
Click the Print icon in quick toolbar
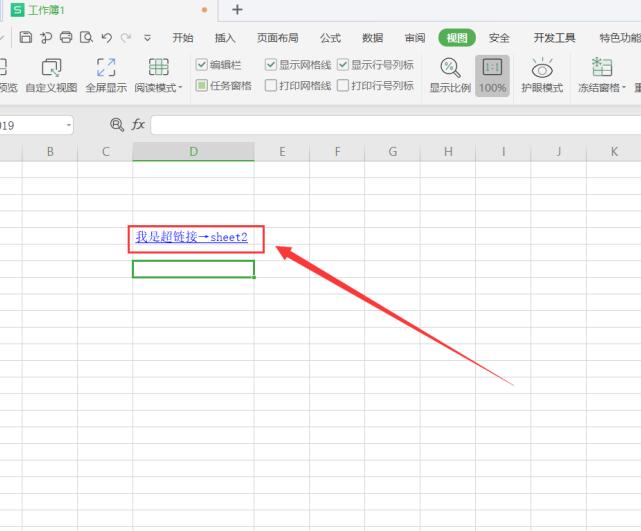[66, 38]
